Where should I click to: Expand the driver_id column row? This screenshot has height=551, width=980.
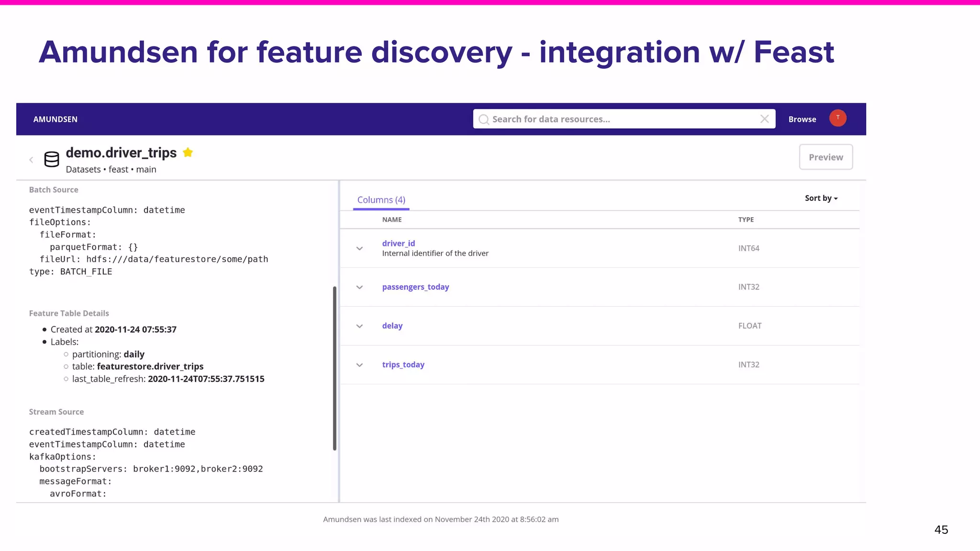click(359, 248)
